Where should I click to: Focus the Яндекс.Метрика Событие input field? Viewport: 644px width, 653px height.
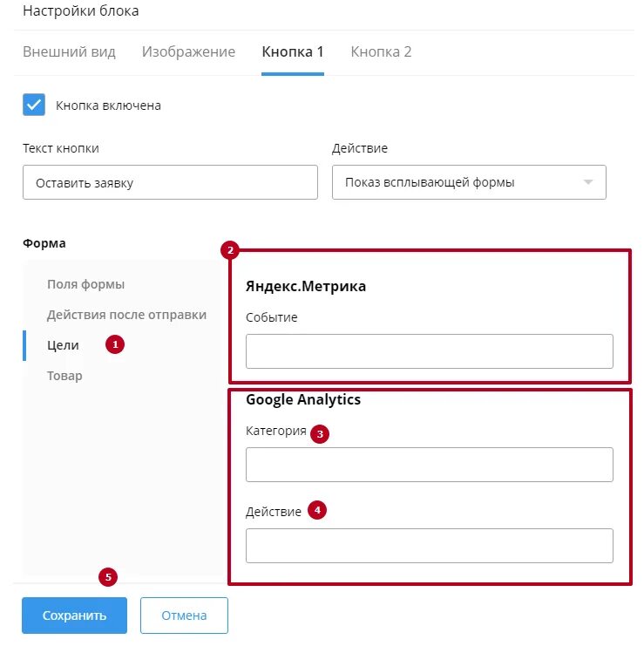(429, 351)
